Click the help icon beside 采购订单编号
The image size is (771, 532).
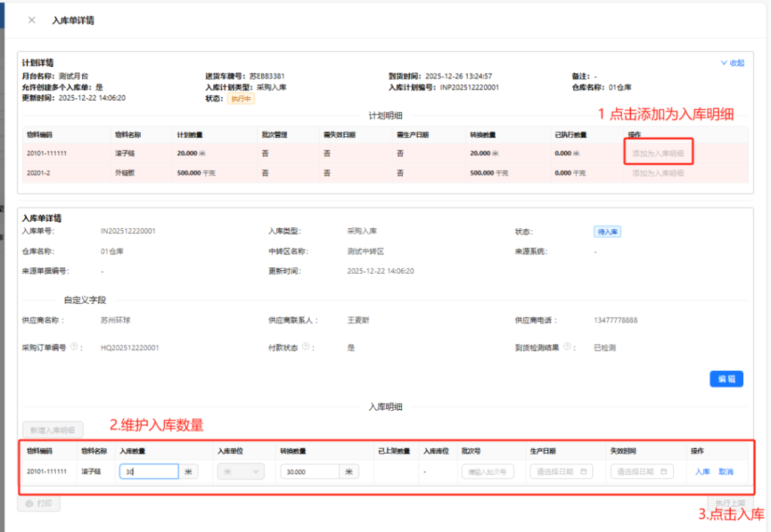(x=75, y=348)
